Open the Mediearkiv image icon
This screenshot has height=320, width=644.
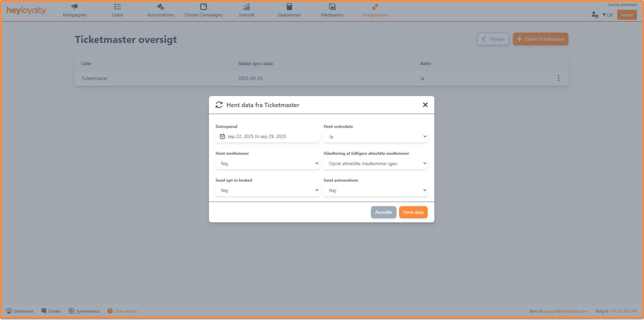click(332, 7)
